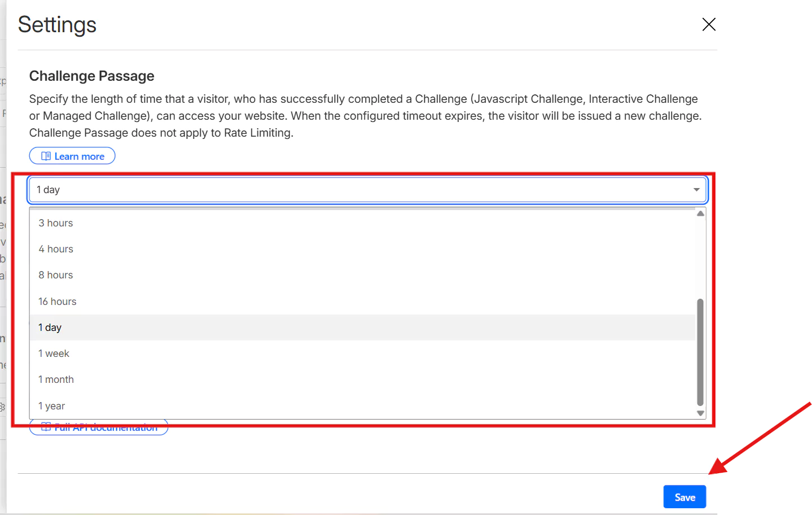
Task: Choose 1 year from the dropdown list
Action: pyautogui.click(x=52, y=406)
